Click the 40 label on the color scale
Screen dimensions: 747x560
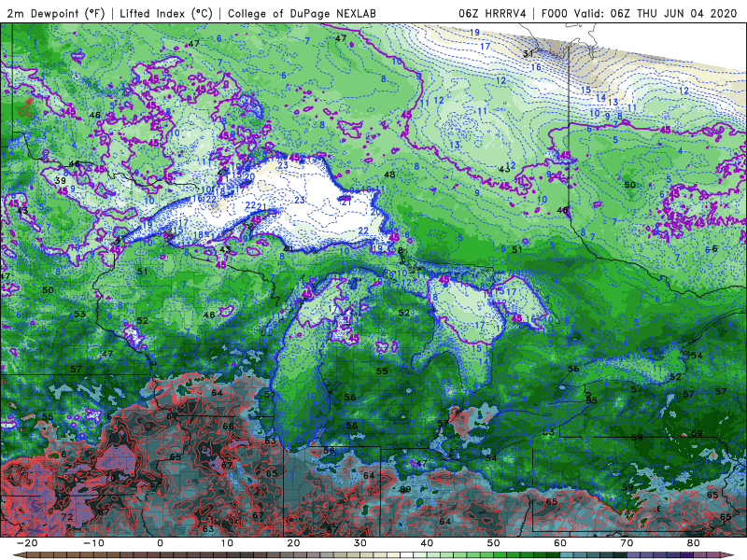[427, 543]
